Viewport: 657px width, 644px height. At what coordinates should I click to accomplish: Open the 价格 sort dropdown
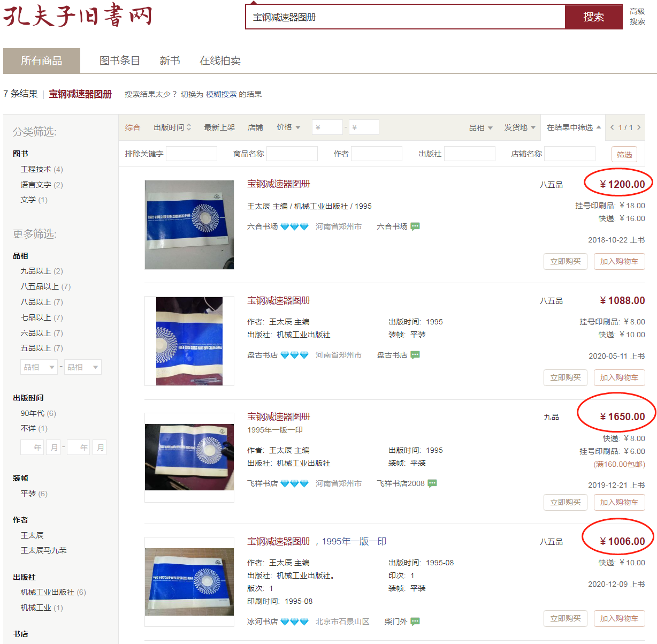coord(288,127)
